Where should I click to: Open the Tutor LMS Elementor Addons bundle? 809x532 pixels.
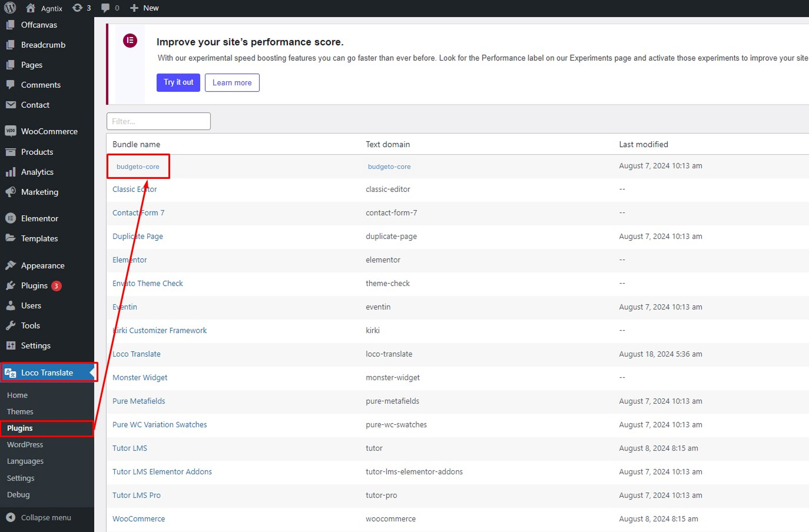(x=162, y=472)
